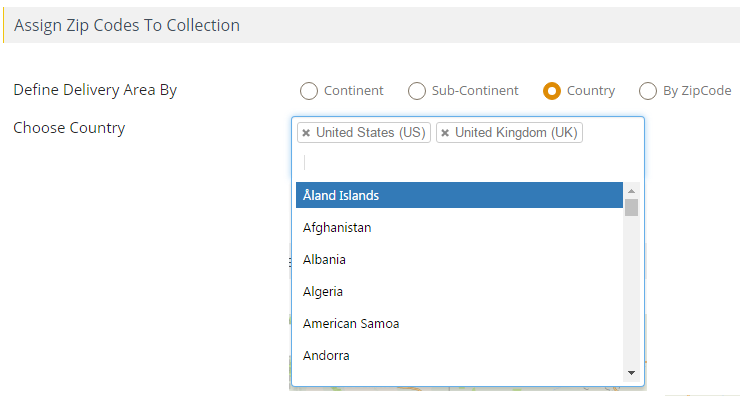Pick Andorra in the dropdown
Viewport: 740px width, 396px height.
[x=459, y=356]
